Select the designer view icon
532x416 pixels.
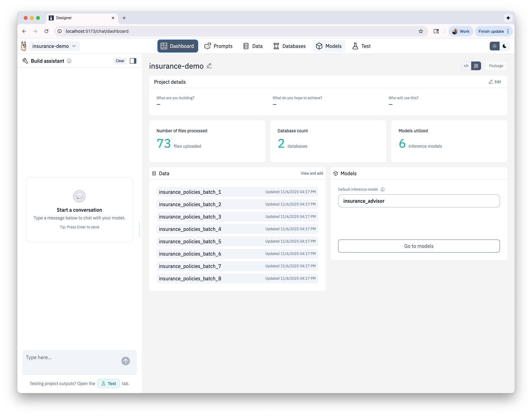(x=476, y=66)
